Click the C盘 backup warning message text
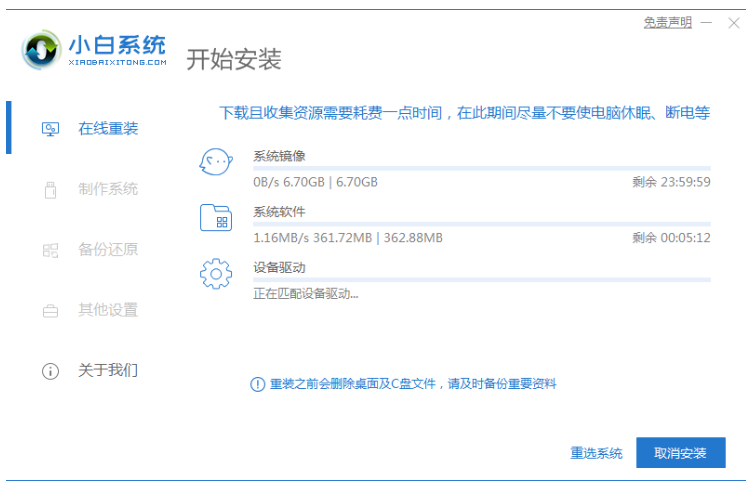752x486 pixels. pos(412,384)
